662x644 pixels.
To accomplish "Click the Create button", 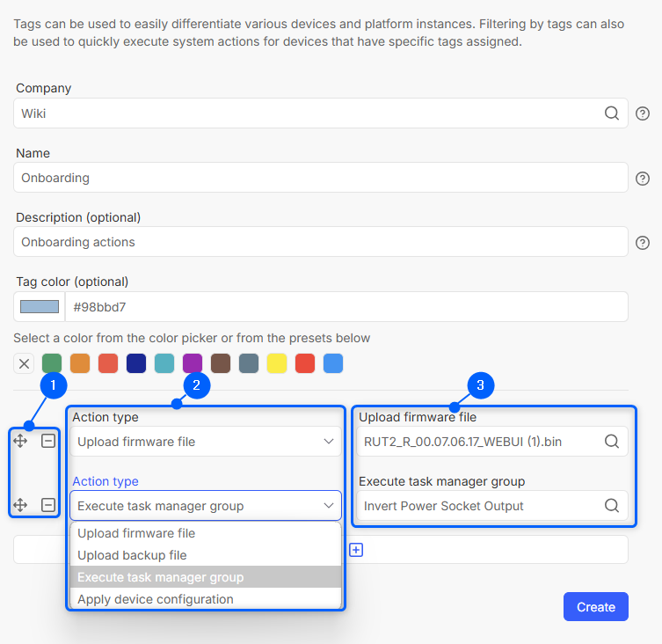I will click(x=595, y=607).
